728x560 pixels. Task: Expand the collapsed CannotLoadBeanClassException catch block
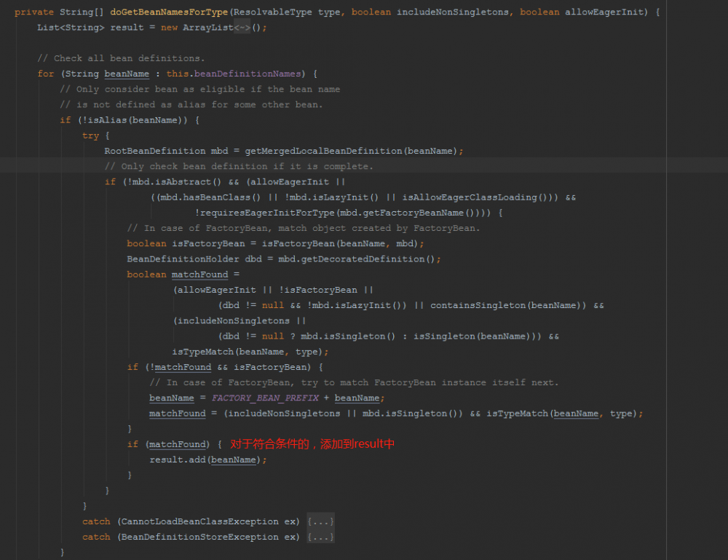[320, 521]
